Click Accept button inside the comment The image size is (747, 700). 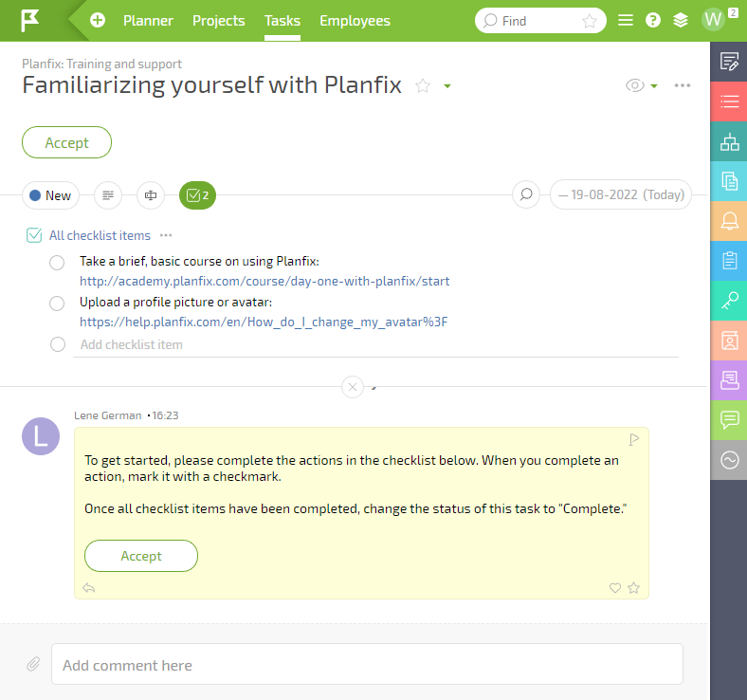pyautogui.click(x=141, y=556)
